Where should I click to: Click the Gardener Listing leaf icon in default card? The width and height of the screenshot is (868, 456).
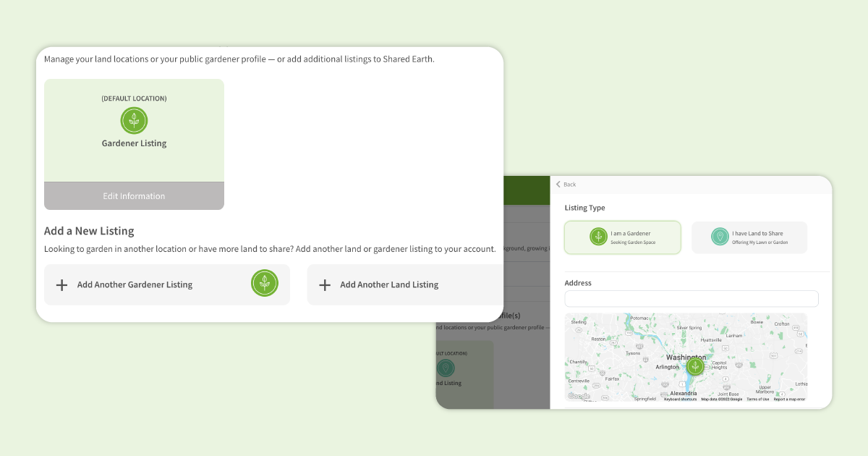click(134, 121)
